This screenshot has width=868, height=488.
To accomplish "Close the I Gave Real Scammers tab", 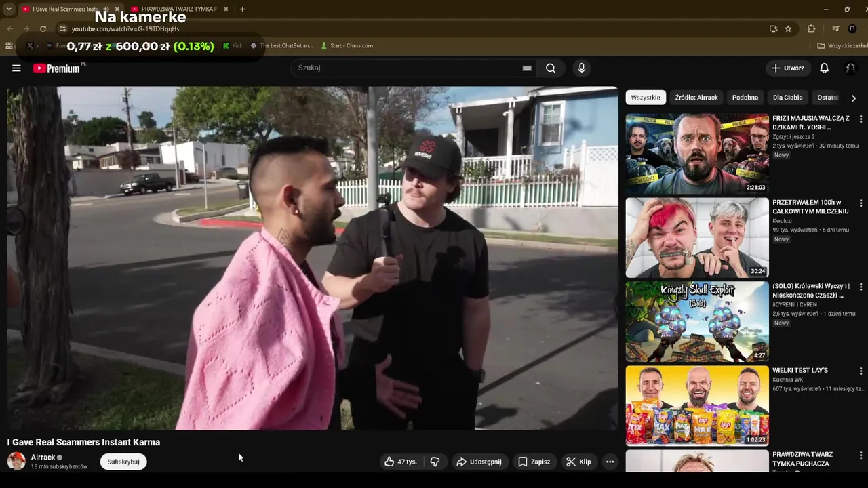I will (x=117, y=9).
